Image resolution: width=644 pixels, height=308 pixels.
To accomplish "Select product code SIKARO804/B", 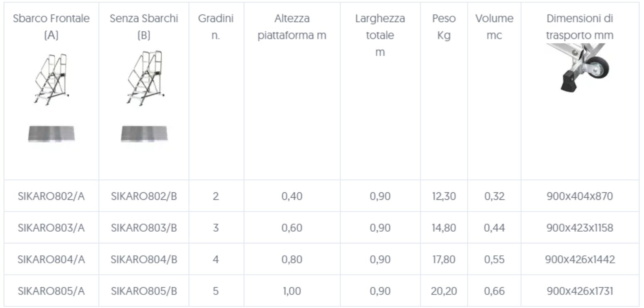I will point(144,259).
